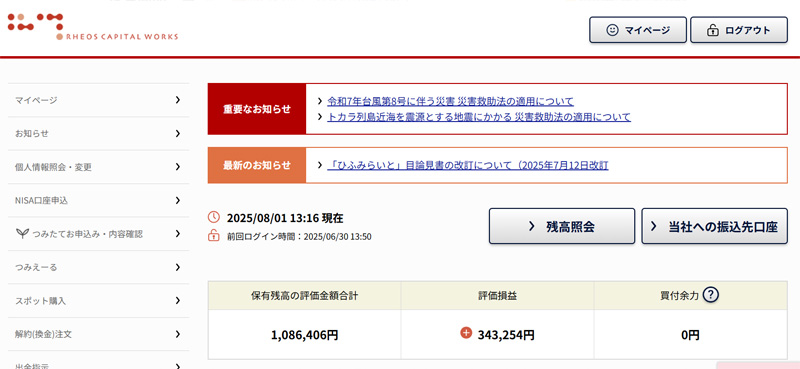The width and height of the screenshot is (800, 369).
Task: Click the 重要なお知らせ red label
Action: (257, 109)
